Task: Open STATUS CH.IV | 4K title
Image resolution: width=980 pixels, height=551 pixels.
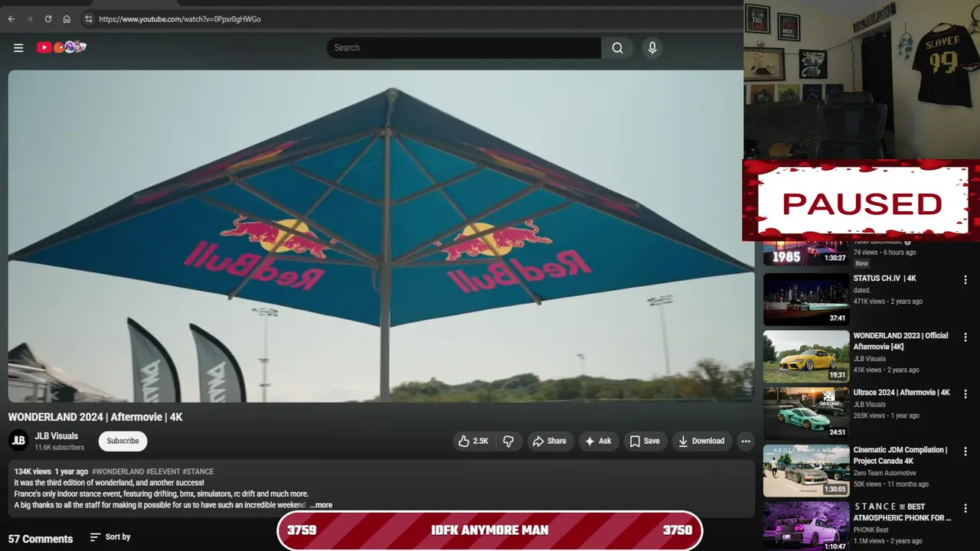Action: 885,279
